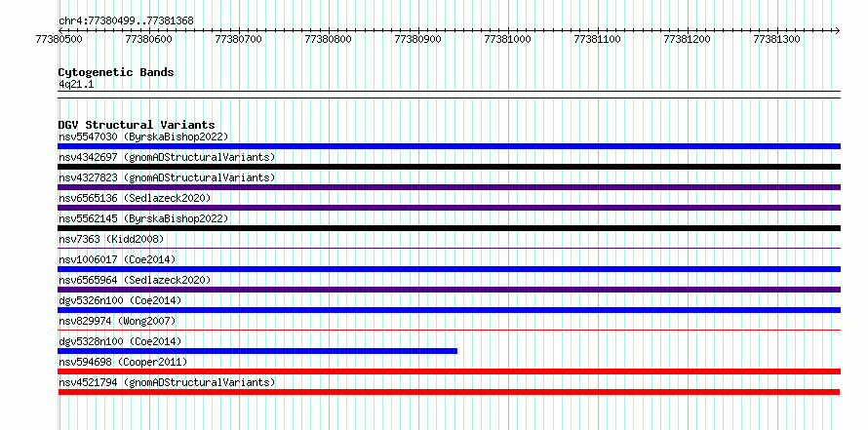Open nsv4327823 (gnomADStructuralVariants) label
The height and width of the screenshot is (430, 868).
167,177
